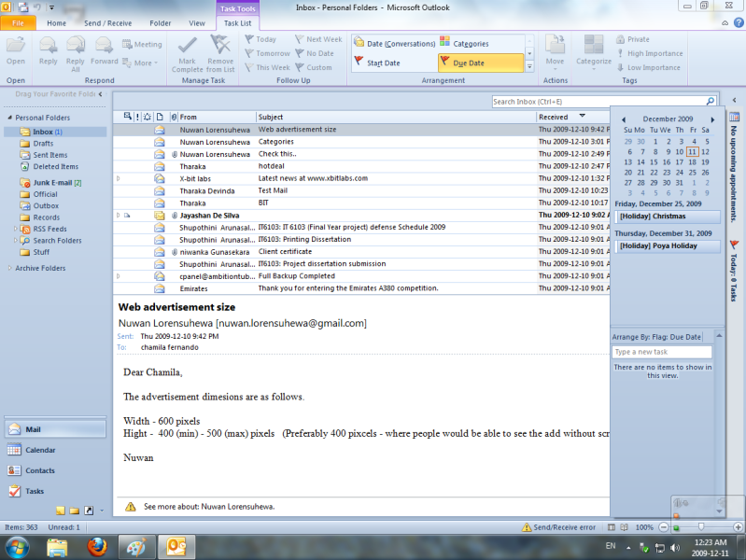Click in the Search Inbox field
Viewport: 746px width, 560px height.
(598, 102)
